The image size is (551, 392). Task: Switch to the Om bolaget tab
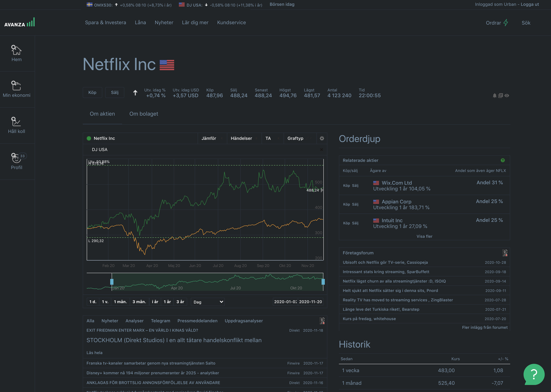144,114
